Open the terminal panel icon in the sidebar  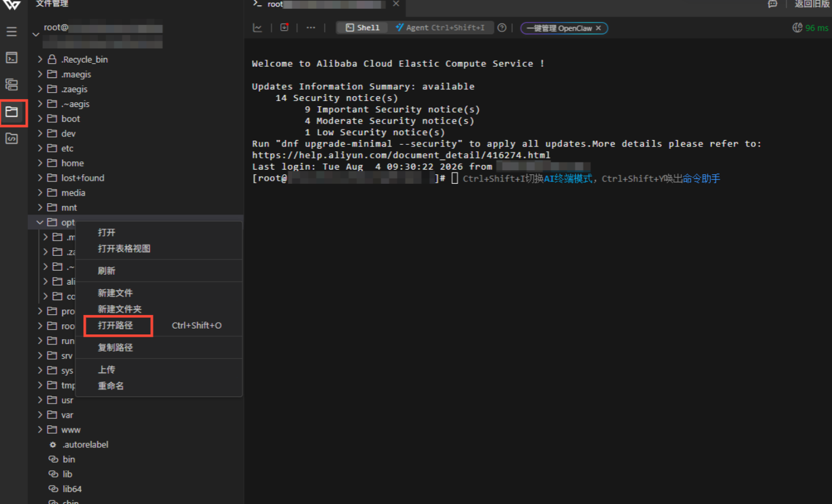tap(11, 57)
